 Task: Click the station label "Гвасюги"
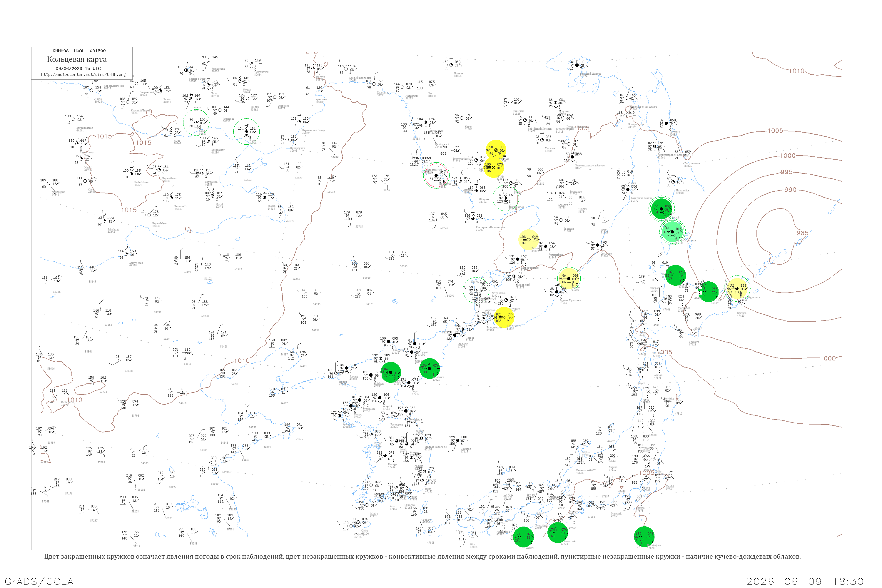click(x=569, y=228)
